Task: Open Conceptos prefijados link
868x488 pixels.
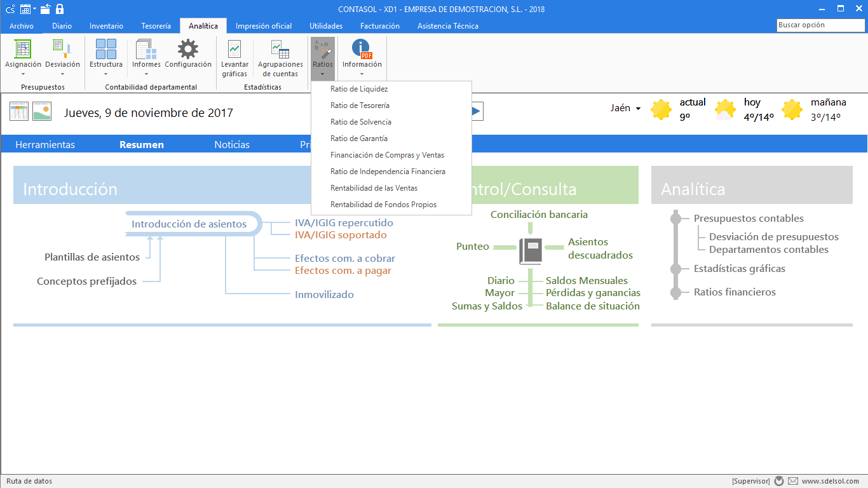Action: click(x=87, y=281)
